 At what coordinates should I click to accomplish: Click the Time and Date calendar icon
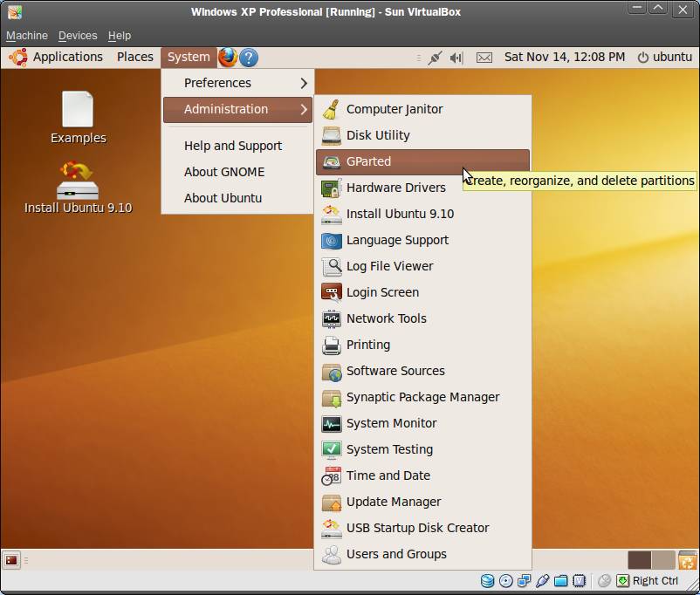[x=331, y=475]
